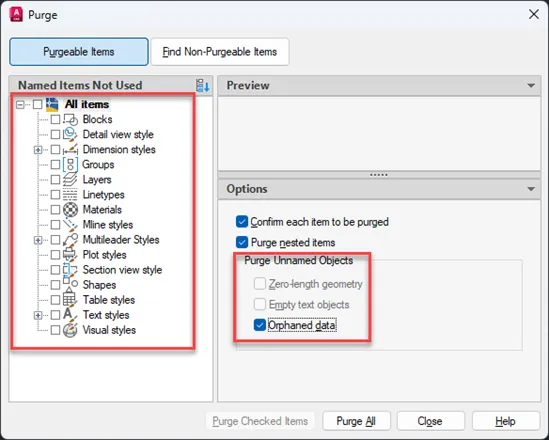Expand the Dimension styles node
Viewport: 549px width, 440px height.
pyautogui.click(x=38, y=150)
